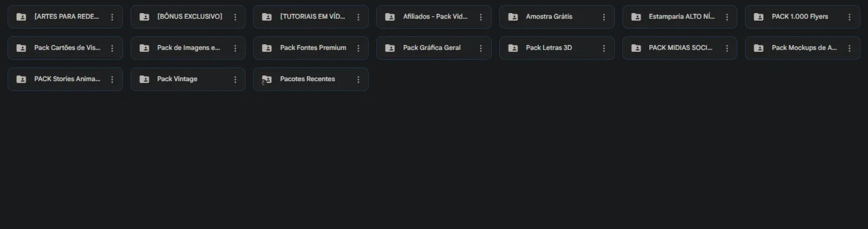
Task: Open more options for Pacotes Recentes folder
Action: (358, 79)
